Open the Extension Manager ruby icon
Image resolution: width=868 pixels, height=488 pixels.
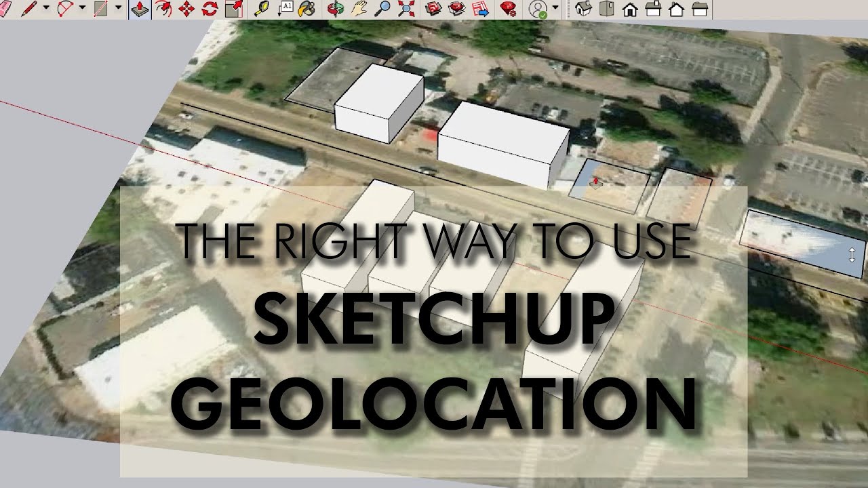[x=507, y=9]
